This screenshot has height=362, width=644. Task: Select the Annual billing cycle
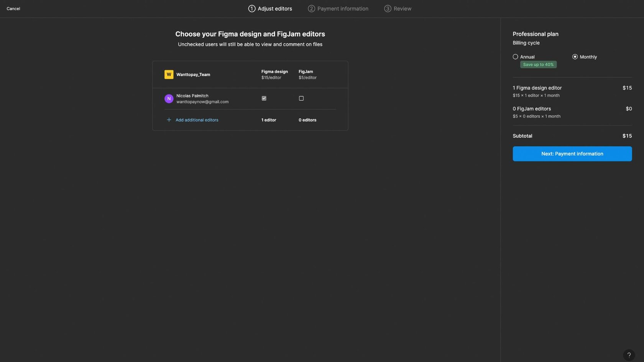point(515,57)
